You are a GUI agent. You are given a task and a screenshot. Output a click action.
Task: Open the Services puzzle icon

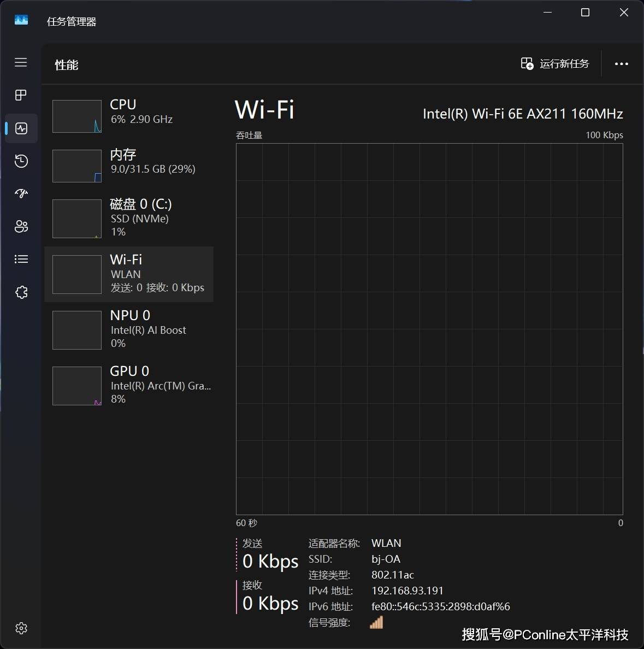[x=21, y=292]
